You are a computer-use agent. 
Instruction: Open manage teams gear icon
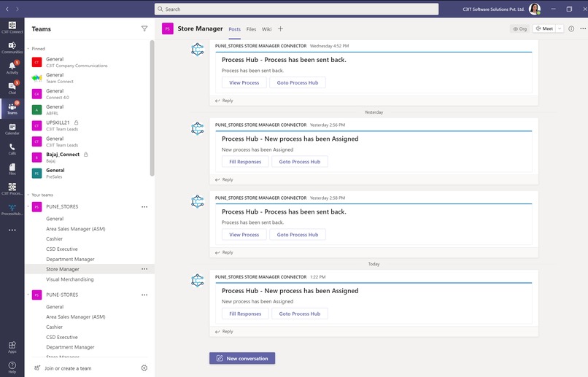coord(144,368)
